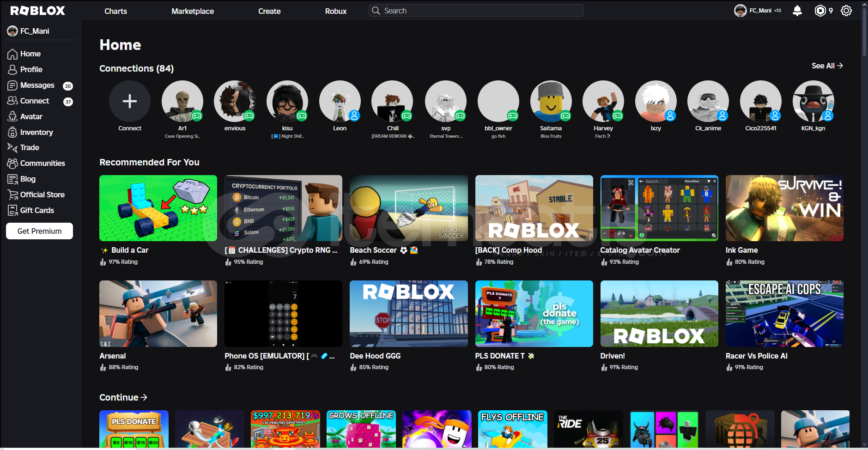Click the Roblox logo
The width and height of the screenshot is (868, 450).
point(38,11)
